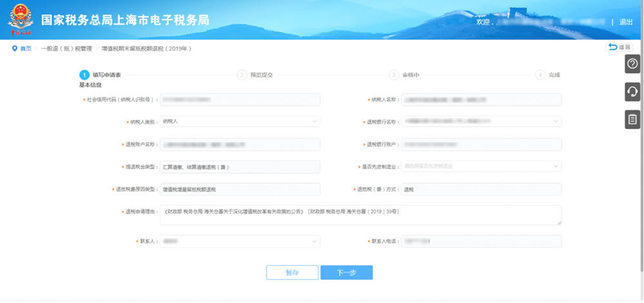Image resolution: width=644 pixels, height=303 pixels.
Task: Click step 4 circle 完成
Action: 540,75
